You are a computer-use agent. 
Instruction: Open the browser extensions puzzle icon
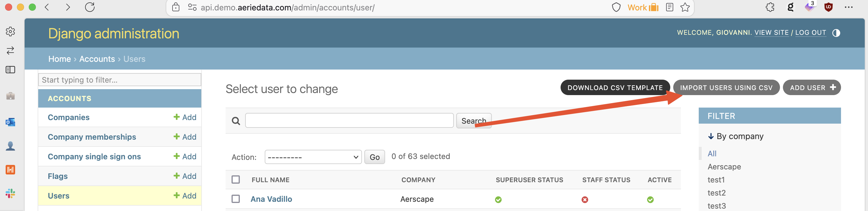[x=770, y=7]
